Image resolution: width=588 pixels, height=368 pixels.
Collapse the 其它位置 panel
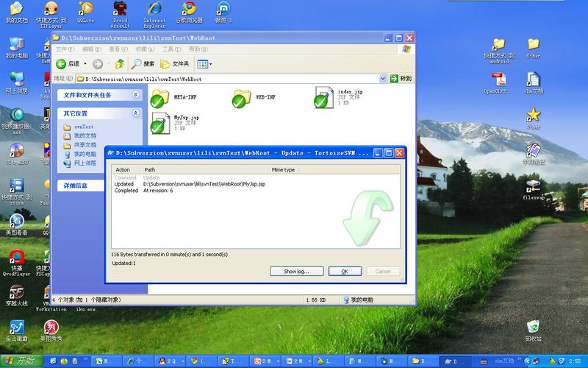(x=135, y=113)
